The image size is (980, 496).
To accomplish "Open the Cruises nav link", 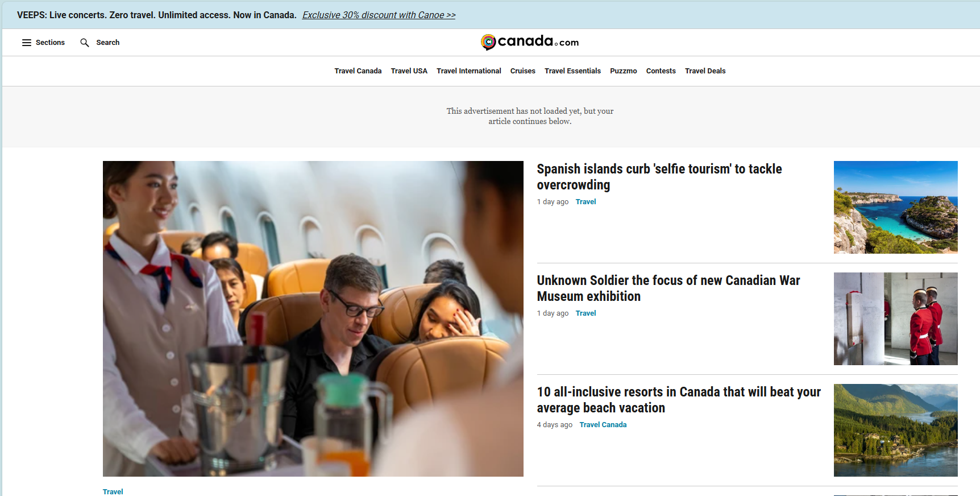I will pos(523,71).
